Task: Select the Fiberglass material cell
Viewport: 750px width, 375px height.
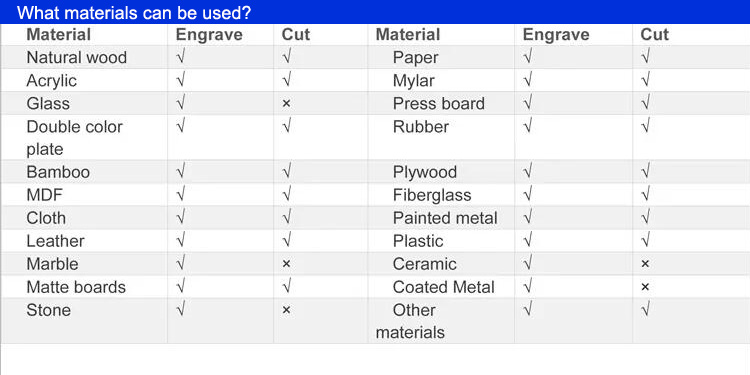Action: click(432, 195)
